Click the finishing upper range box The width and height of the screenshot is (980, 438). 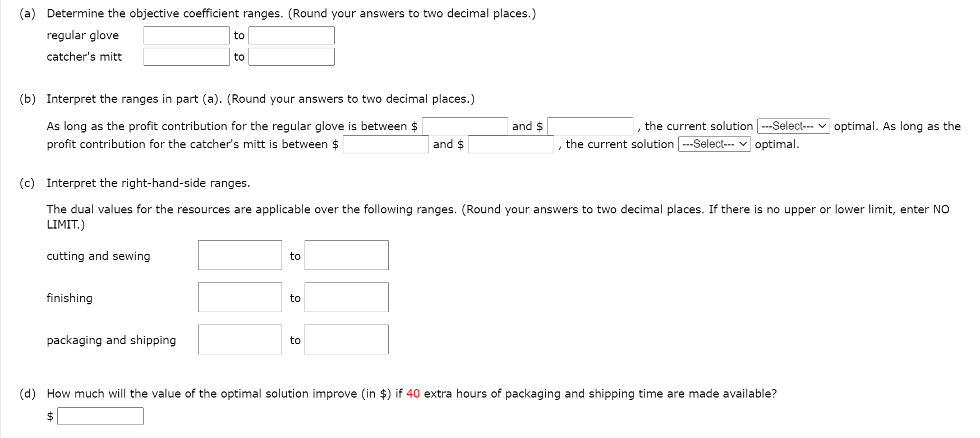click(346, 298)
